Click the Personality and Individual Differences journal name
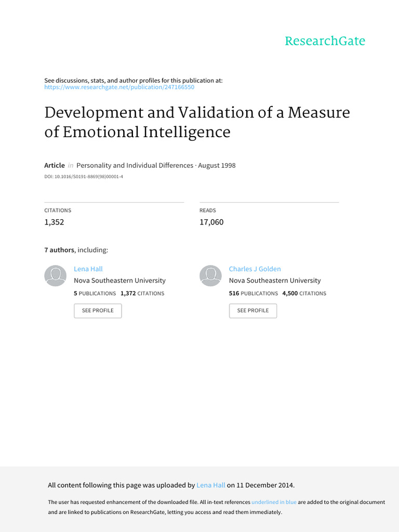399x532 pixels. pos(135,165)
